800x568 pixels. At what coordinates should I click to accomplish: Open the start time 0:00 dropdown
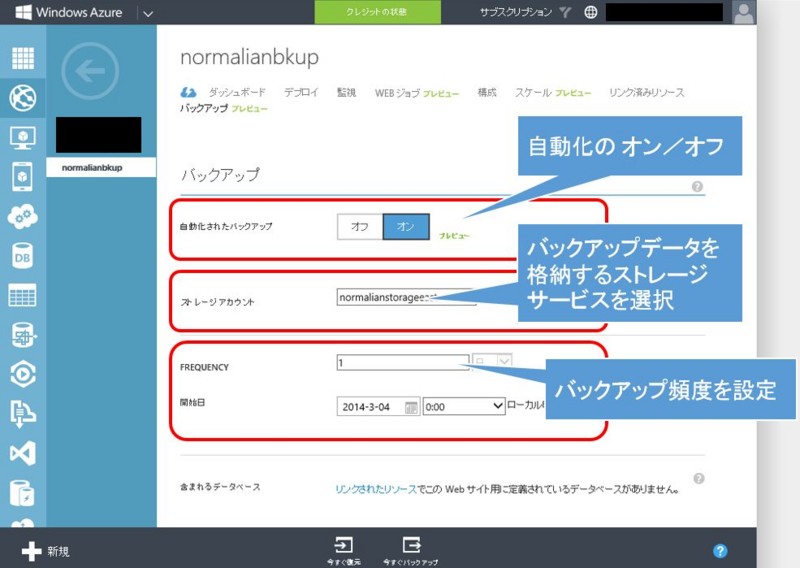464,407
